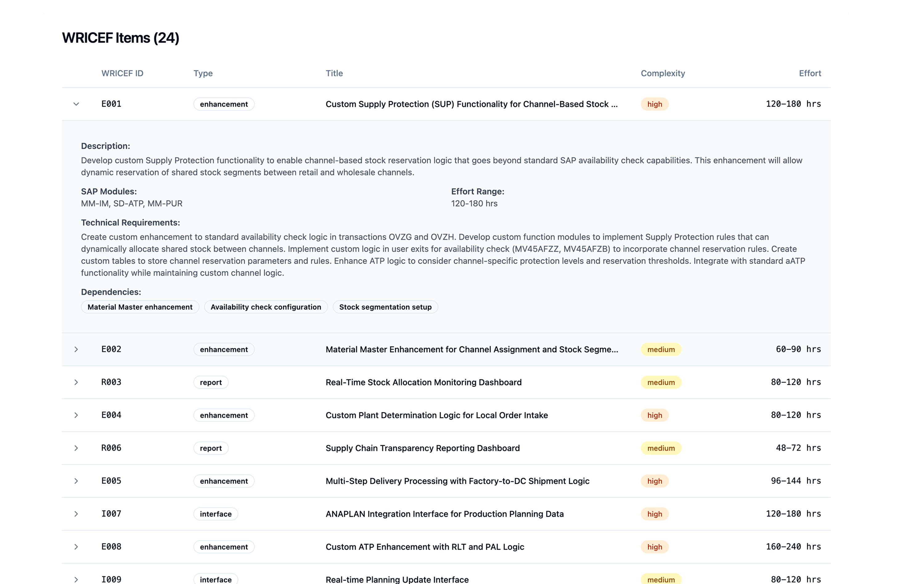Image resolution: width=924 pixels, height=584 pixels.
Task: Expand the E008 row chevron
Action: [76, 547]
